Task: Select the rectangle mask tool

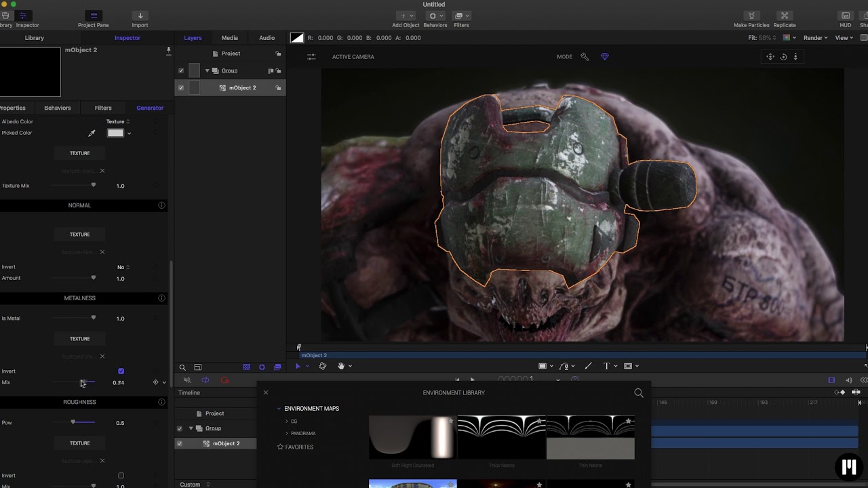Action: [x=628, y=366]
